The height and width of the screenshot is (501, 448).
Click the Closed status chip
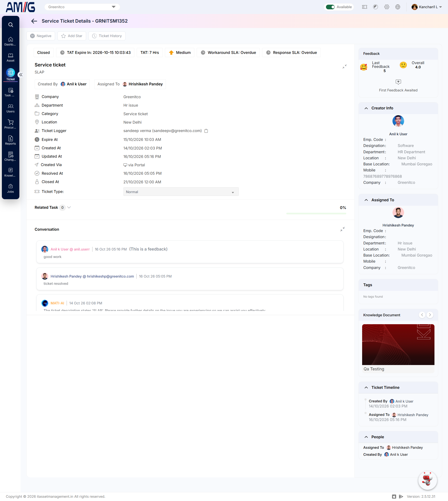coord(44,53)
